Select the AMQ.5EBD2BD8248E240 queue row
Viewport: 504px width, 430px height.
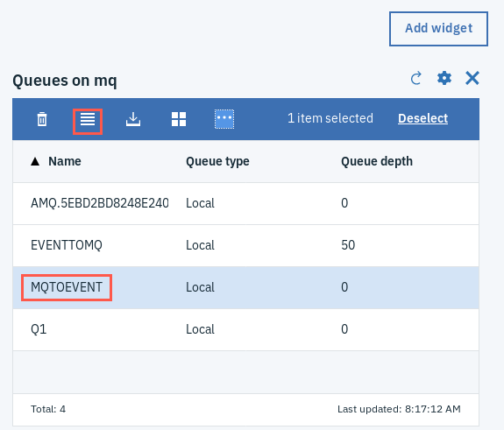click(x=245, y=203)
